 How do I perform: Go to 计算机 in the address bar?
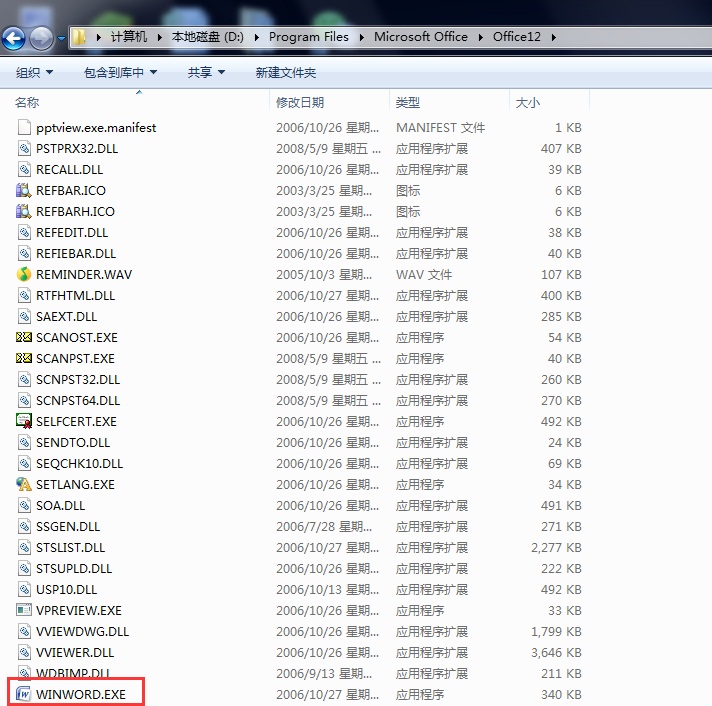(x=129, y=37)
